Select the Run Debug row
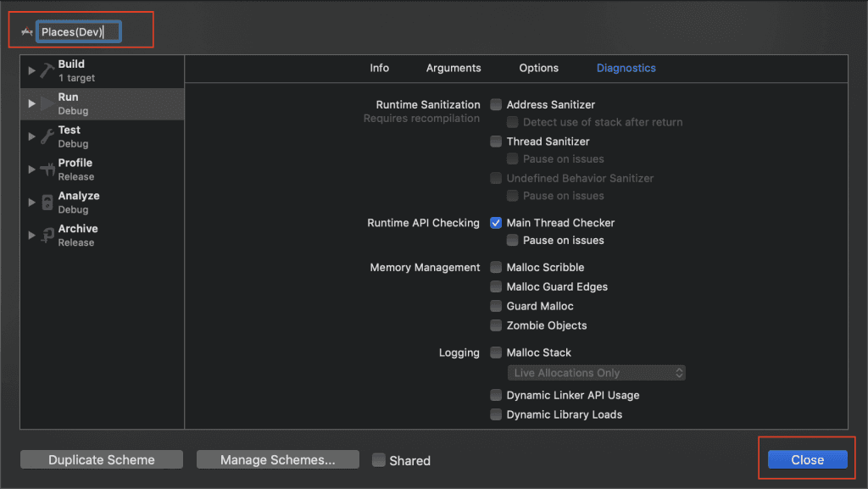Image resolution: width=868 pixels, height=489 pixels. tap(103, 103)
